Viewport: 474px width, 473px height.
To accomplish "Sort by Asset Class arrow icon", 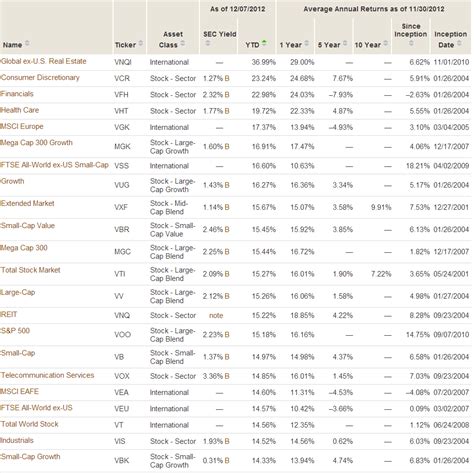I will [x=182, y=43].
